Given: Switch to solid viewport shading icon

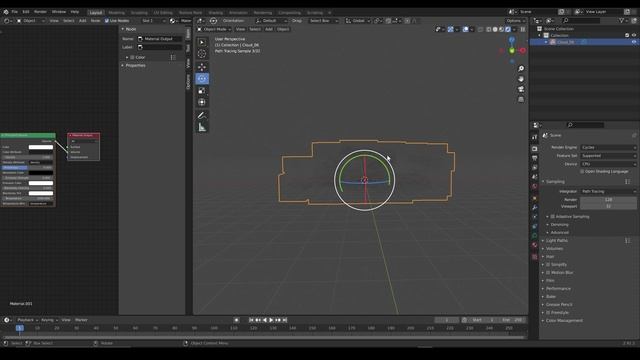Looking at the screenshot, I should 495,29.
